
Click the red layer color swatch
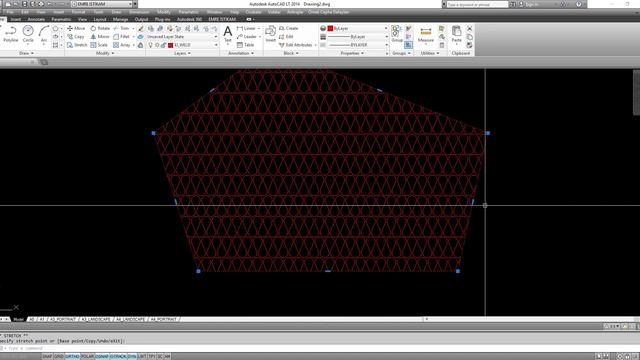coord(171,45)
